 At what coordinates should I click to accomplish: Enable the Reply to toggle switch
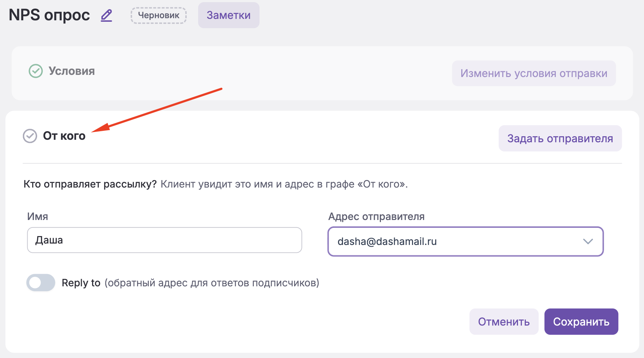coord(41,283)
